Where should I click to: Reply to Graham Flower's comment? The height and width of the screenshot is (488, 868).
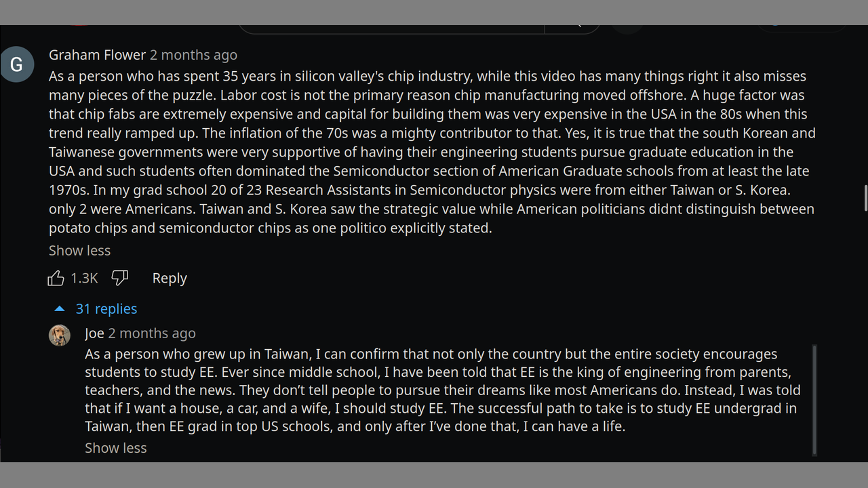[x=170, y=278]
